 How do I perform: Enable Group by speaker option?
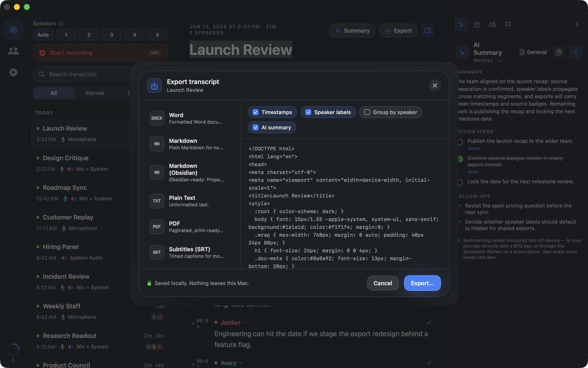390,112
